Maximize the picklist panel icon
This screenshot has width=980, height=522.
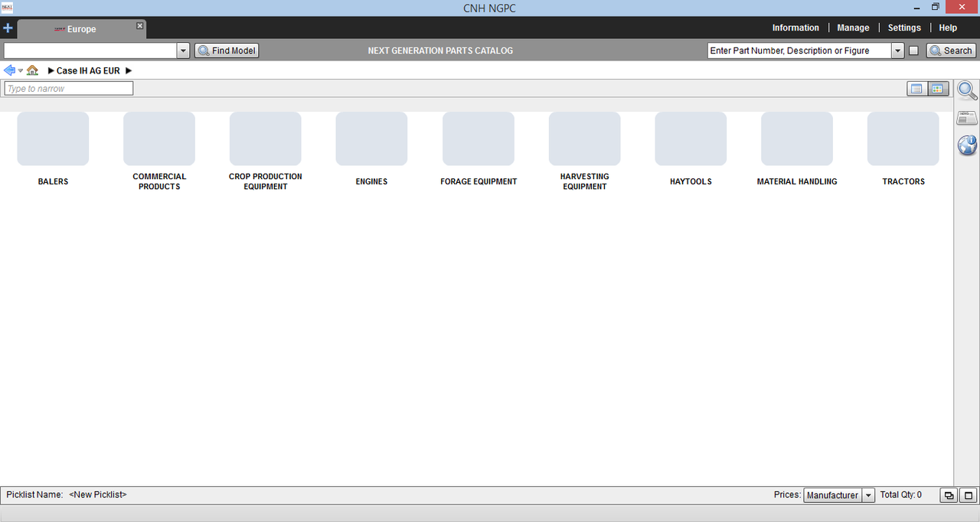(968, 495)
